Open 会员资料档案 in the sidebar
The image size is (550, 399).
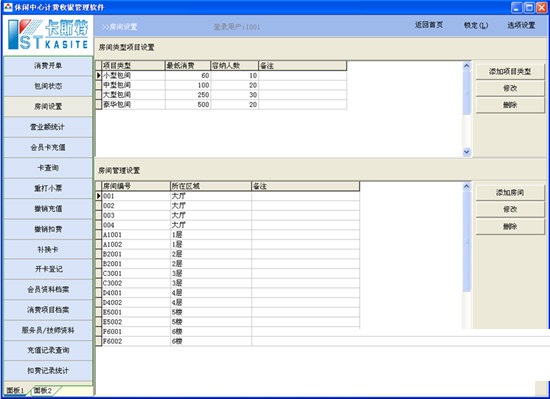(x=48, y=289)
